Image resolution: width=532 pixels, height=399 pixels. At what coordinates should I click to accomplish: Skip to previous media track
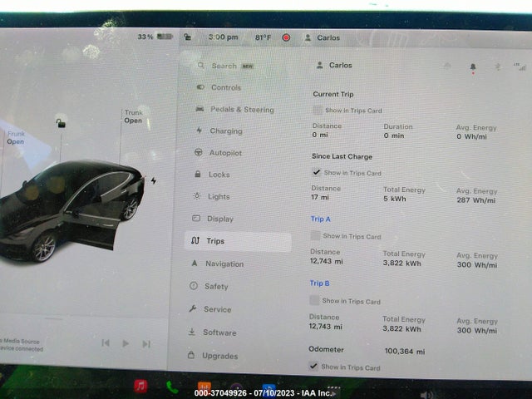(106, 343)
